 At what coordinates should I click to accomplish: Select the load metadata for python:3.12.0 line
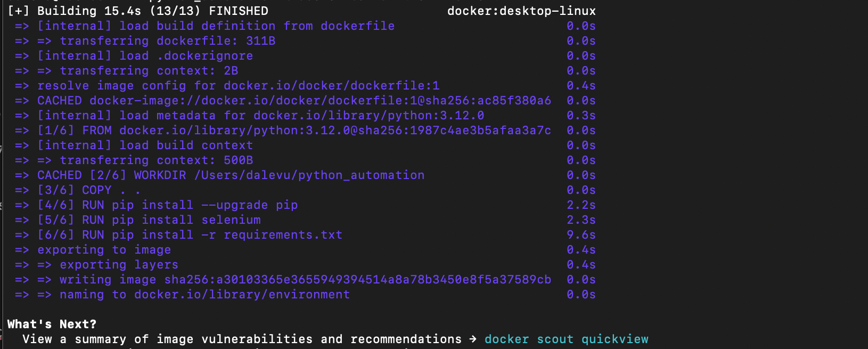(x=260, y=116)
